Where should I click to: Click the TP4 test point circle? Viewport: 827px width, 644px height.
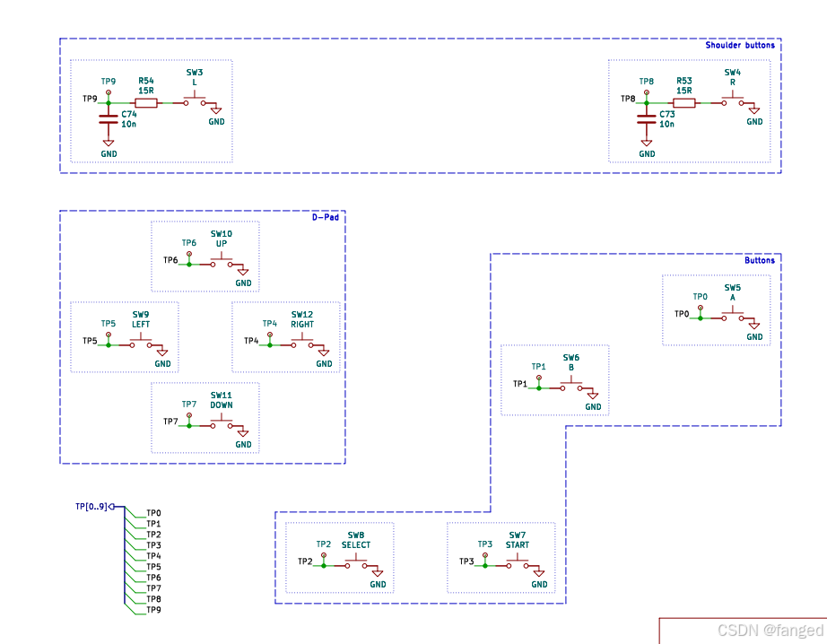click(x=270, y=335)
